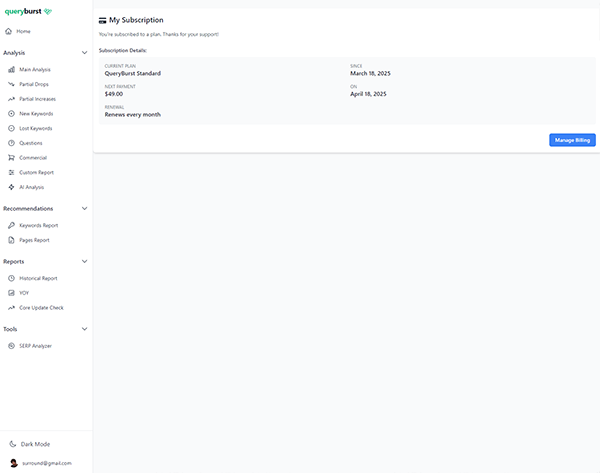Click the Core Update Check trend icon

[x=11, y=308]
